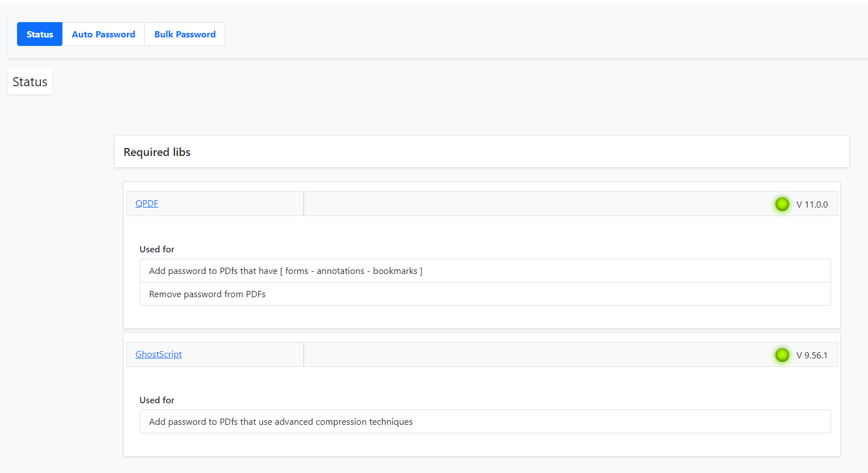Select the QPDF version label V 11.0.0
Viewport: 868px width, 473px height.
(812, 205)
